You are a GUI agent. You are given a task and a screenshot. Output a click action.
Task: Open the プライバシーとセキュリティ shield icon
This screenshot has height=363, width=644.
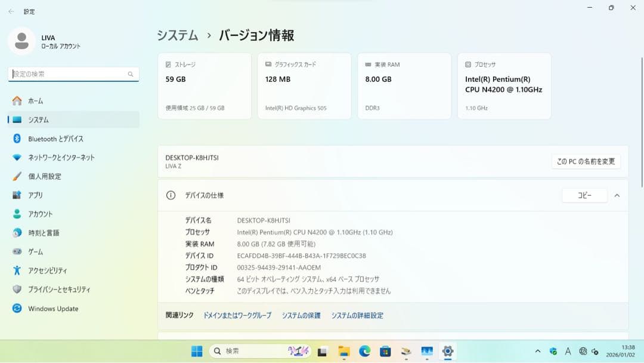(x=17, y=289)
